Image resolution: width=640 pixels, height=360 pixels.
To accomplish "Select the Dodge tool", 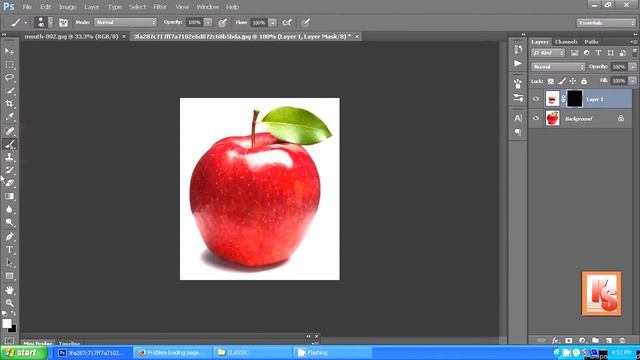I will (9, 222).
